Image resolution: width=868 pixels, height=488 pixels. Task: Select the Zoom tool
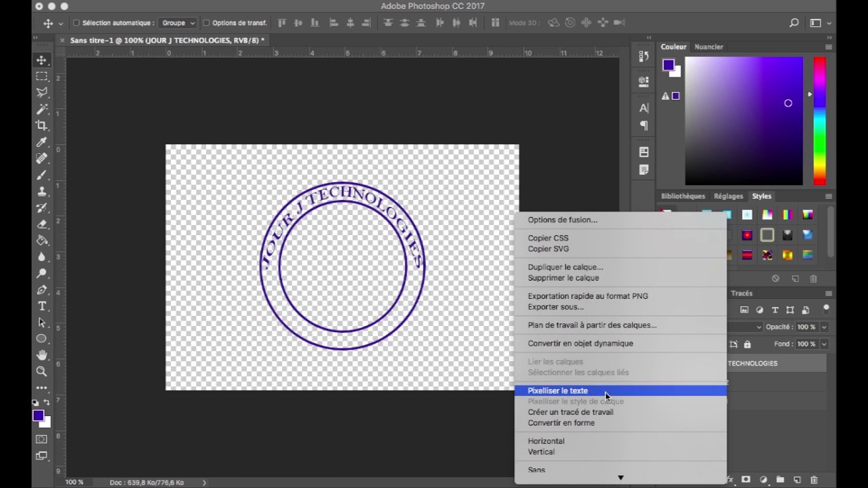(42, 371)
